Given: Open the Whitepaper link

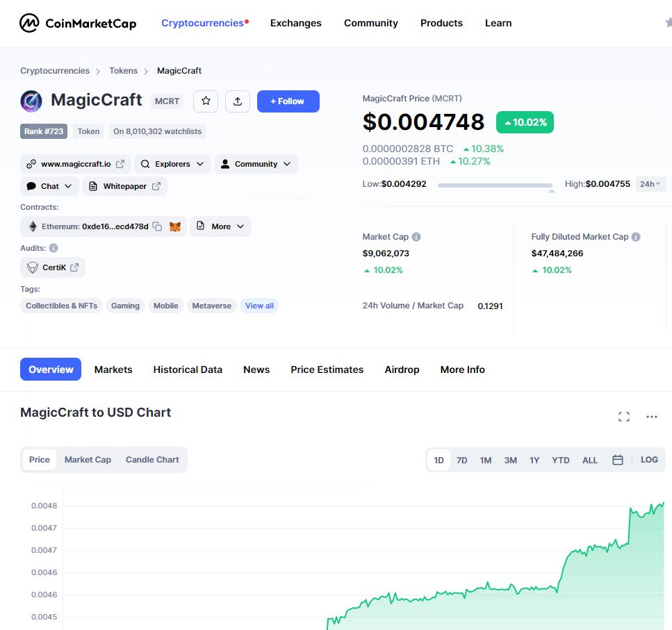Looking at the screenshot, I should point(124,186).
